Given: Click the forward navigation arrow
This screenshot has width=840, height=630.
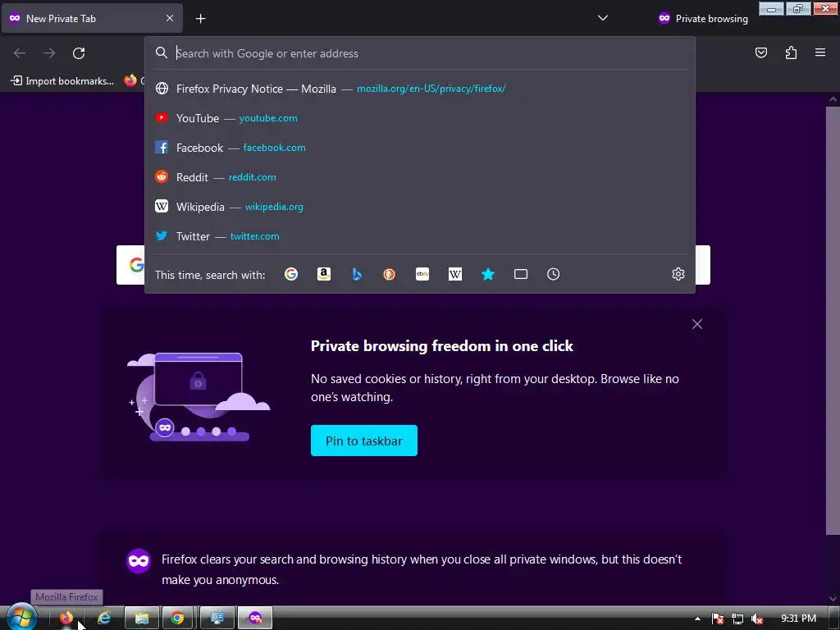Looking at the screenshot, I should click(x=49, y=53).
